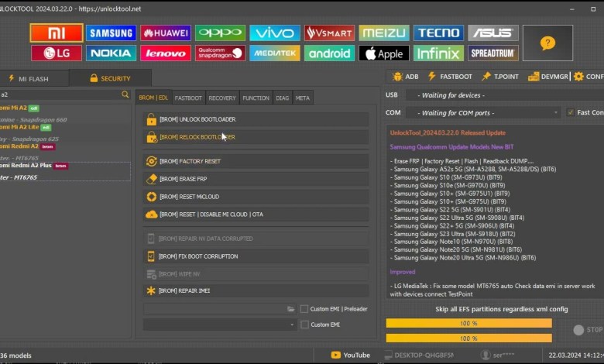604x364 pixels.
Task: Select the Huawei brand logo
Action: click(x=166, y=33)
